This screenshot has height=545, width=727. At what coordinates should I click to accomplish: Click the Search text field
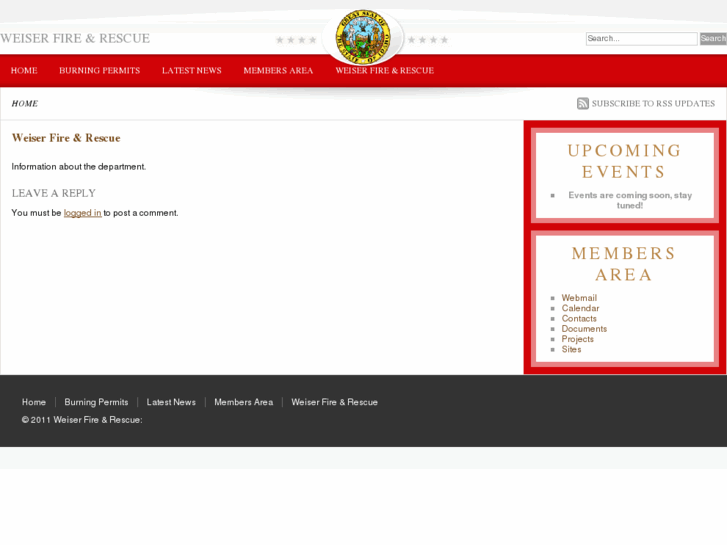[x=641, y=38]
